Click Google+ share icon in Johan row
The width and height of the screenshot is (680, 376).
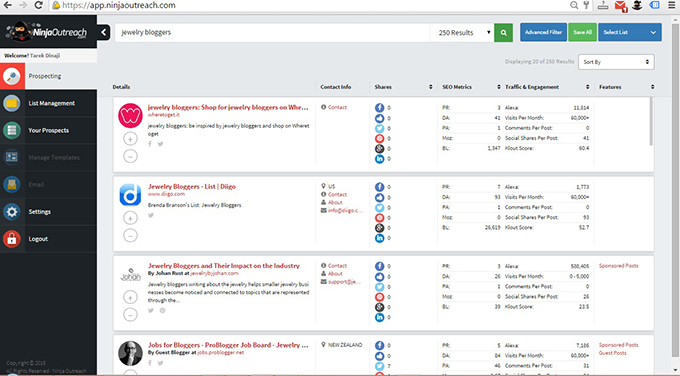click(x=379, y=307)
